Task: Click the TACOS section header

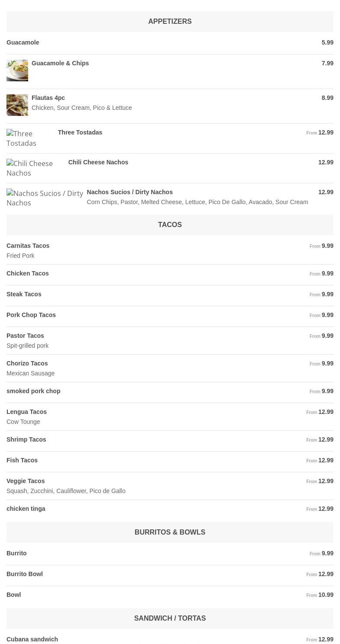Action: (170, 225)
